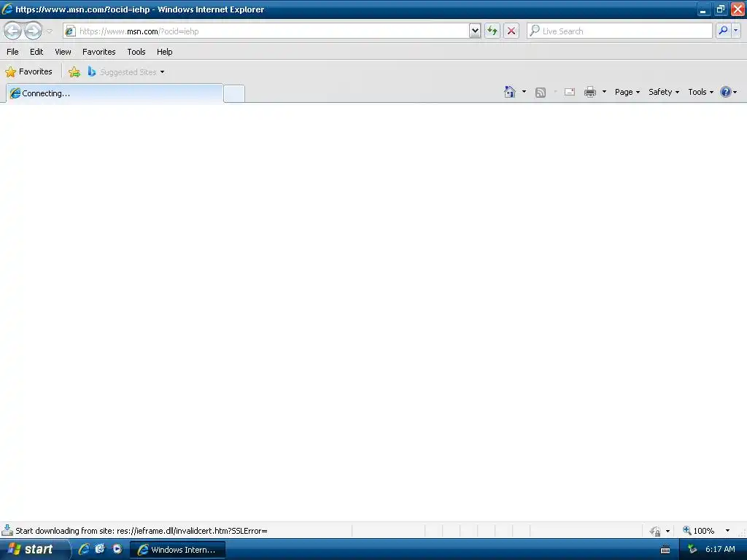Click the red Stop loading icon

pos(511,31)
